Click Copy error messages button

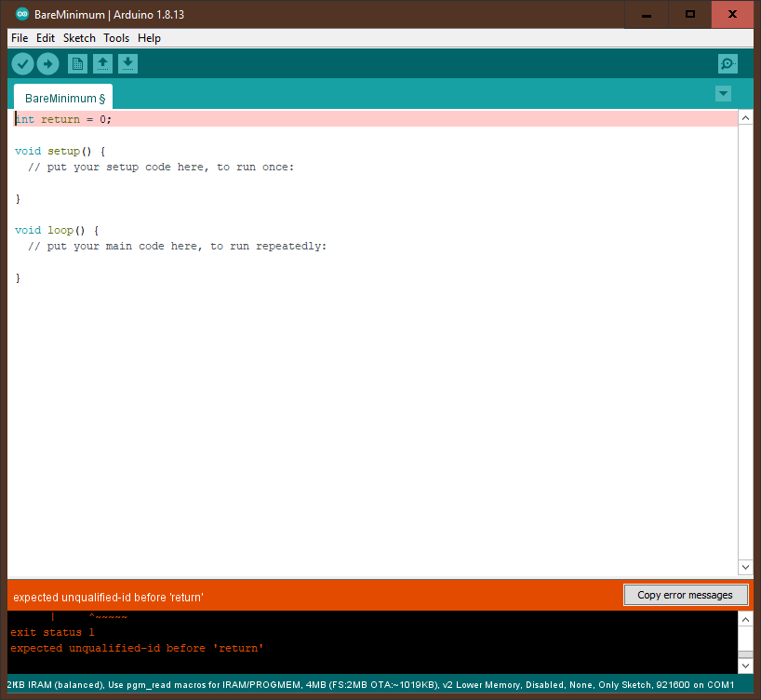coord(686,595)
